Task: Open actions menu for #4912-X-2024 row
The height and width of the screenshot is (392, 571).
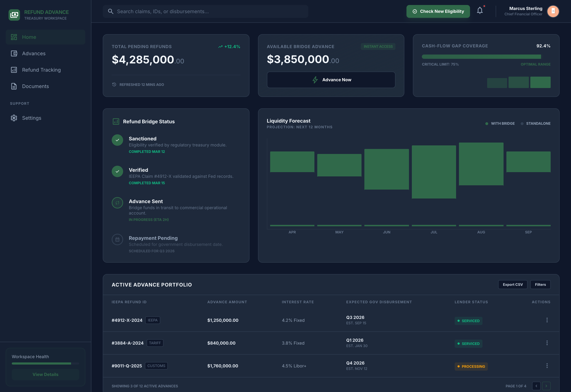Action: click(547, 320)
